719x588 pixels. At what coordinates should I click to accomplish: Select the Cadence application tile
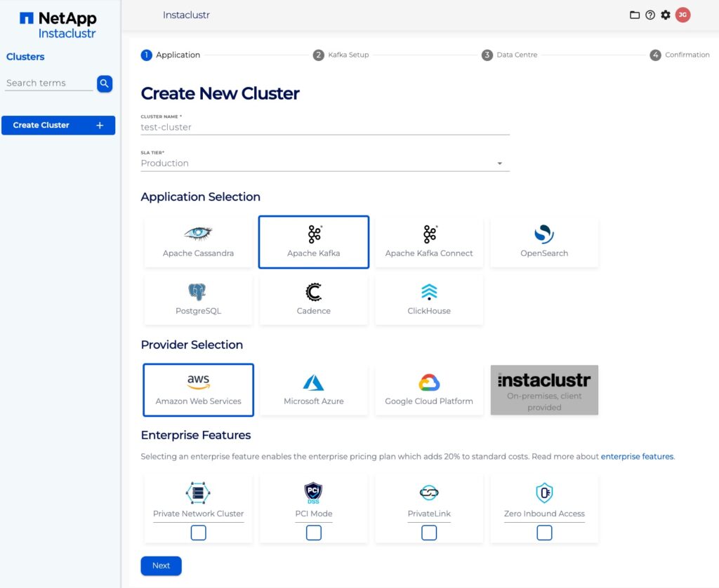(313, 300)
